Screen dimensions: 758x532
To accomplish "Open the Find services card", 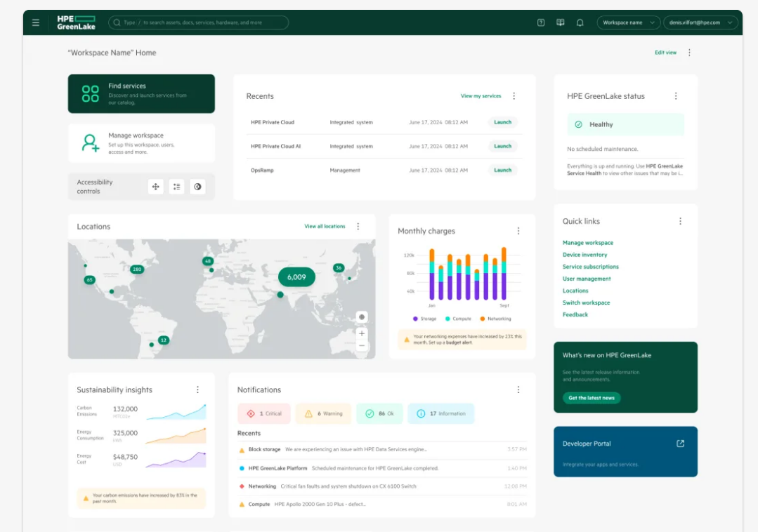I will click(x=141, y=93).
